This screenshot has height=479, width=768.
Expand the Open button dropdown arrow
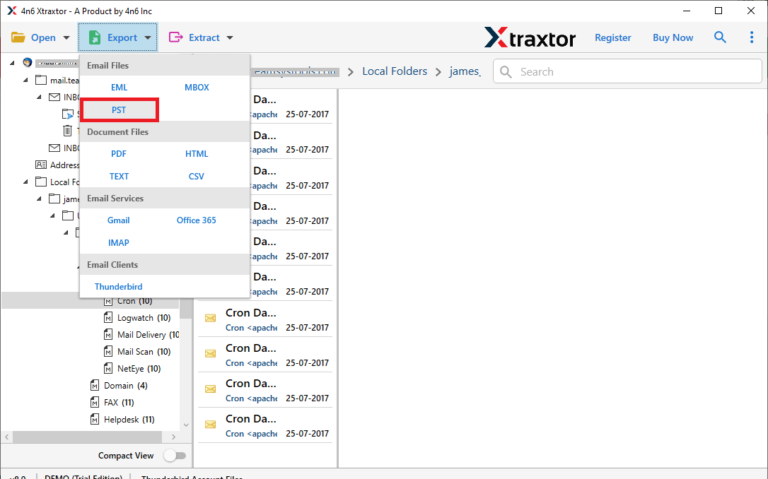66,38
